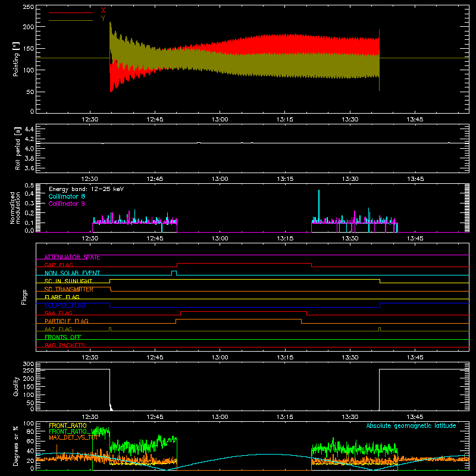
Task: Select the FLARE_FLAG label
Action: 62,297
